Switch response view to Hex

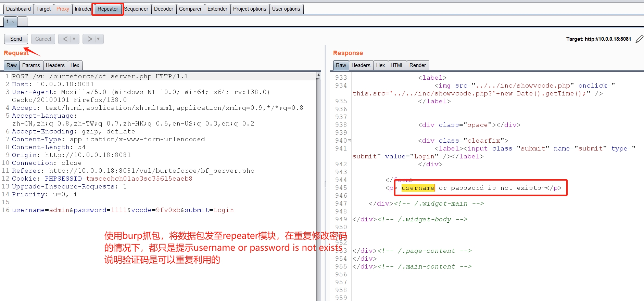tap(381, 65)
